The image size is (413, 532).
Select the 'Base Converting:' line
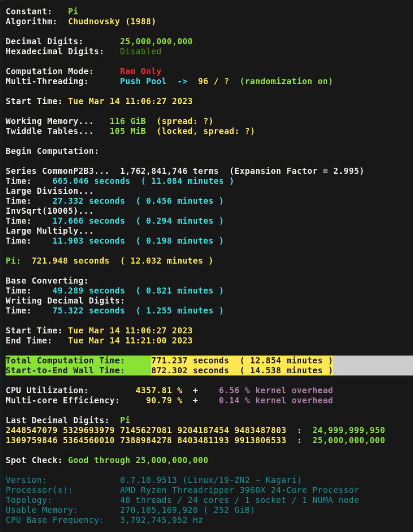pos(47,281)
